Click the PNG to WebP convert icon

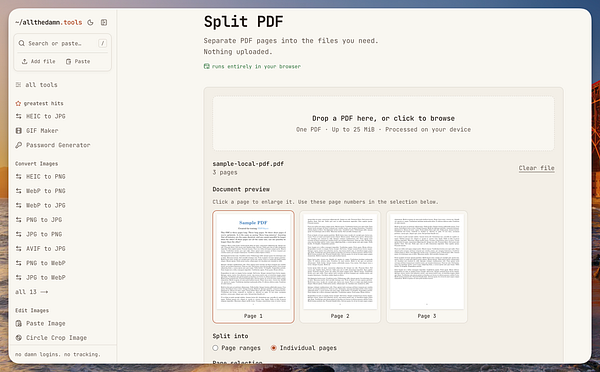[18, 263]
